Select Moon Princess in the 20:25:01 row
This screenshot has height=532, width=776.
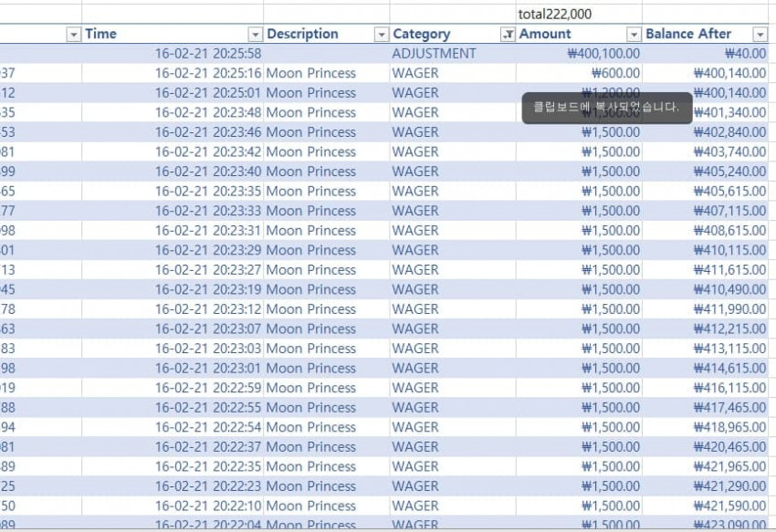[326, 92]
